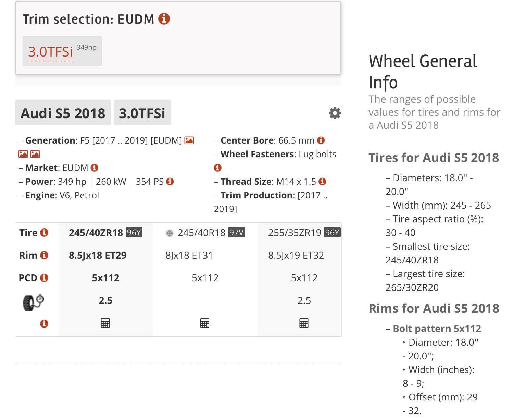This screenshot has height=420, width=526.
Task: Click the 3.0TFSi header tab
Action: (142, 113)
